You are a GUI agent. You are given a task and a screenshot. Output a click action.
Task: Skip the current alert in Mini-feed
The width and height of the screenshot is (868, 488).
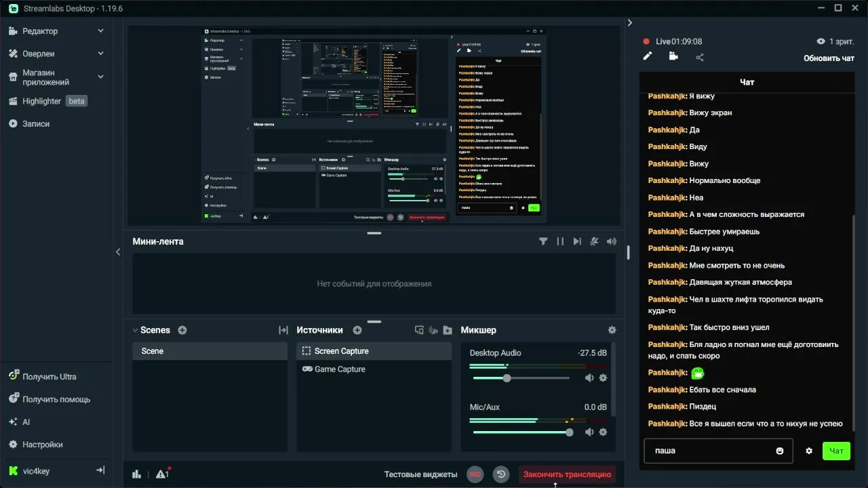click(577, 241)
